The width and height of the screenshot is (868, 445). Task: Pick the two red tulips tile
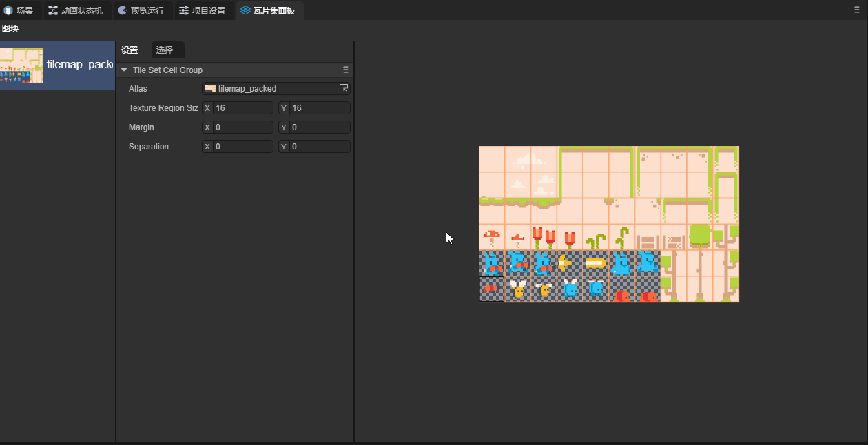click(544, 237)
